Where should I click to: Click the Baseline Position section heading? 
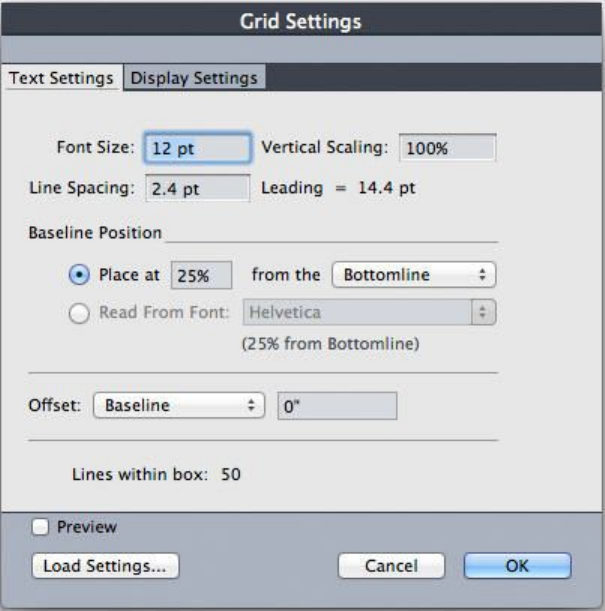(x=96, y=233)
